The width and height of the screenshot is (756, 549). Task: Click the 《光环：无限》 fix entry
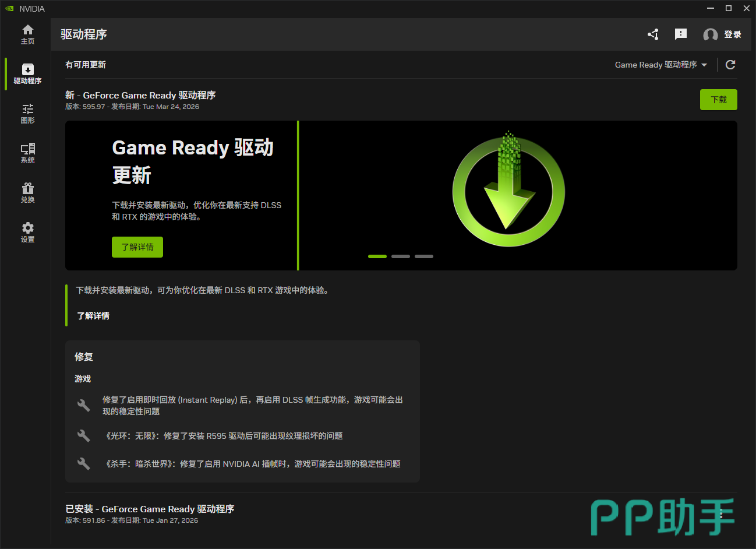pyautogui.click(x=222, y=436)
